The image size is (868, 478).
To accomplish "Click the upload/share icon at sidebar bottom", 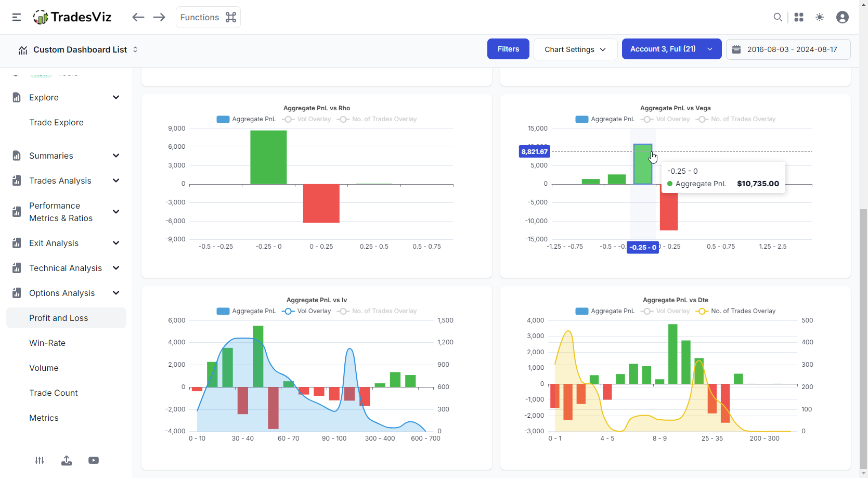I will tap(67, 460).
